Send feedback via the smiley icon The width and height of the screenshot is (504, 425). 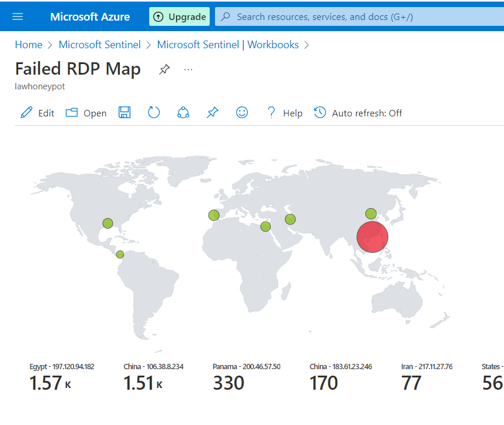pyautogui.click(x=241, y=113)
